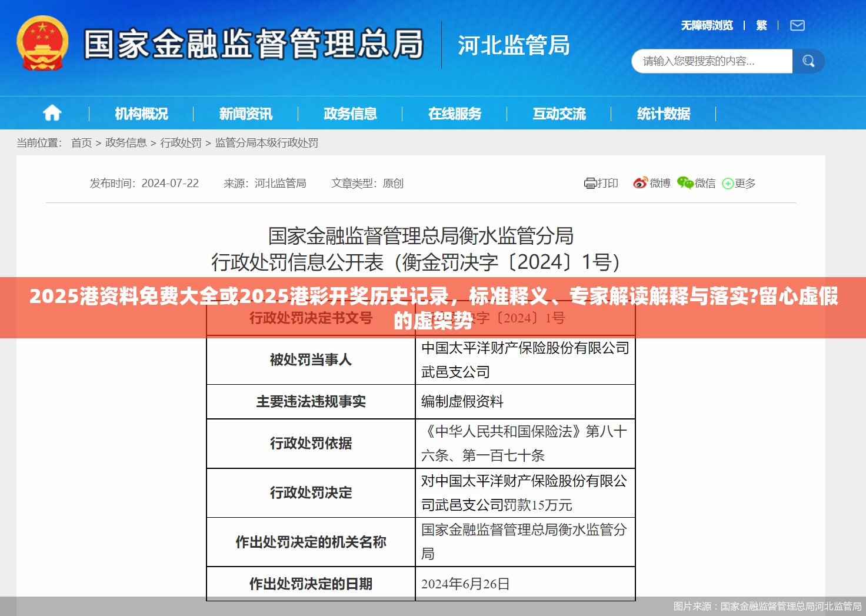Viewport: 866px width, 616px height.
Task: Click red overlay banner headline 2025港资料
Action: (x=434, y=308)
